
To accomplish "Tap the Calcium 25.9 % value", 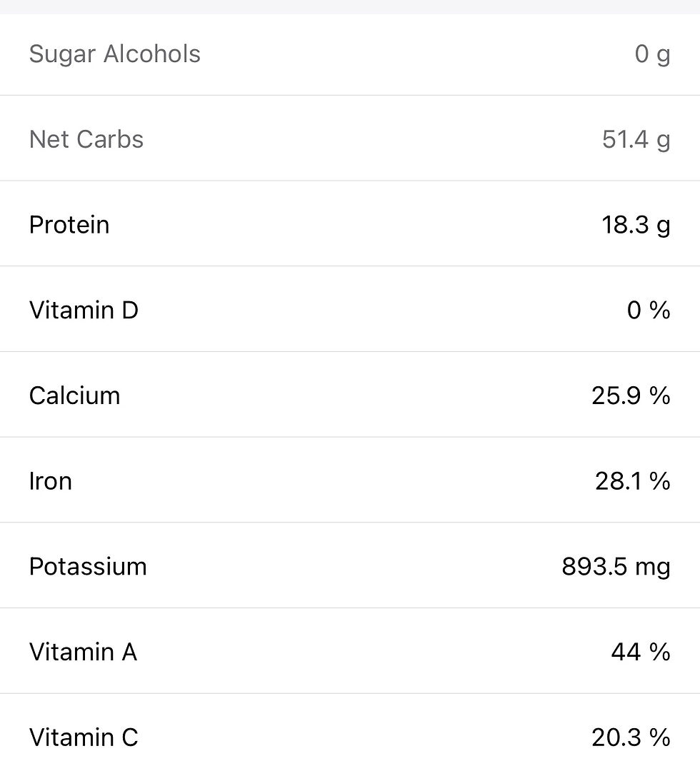I will pyautogui.click(x=631, y=396).
